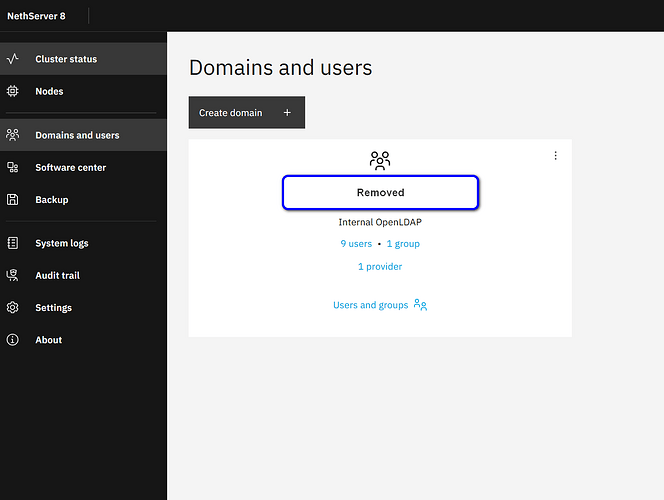Click the Cluster status pulse icon

[x=13, y=58]
